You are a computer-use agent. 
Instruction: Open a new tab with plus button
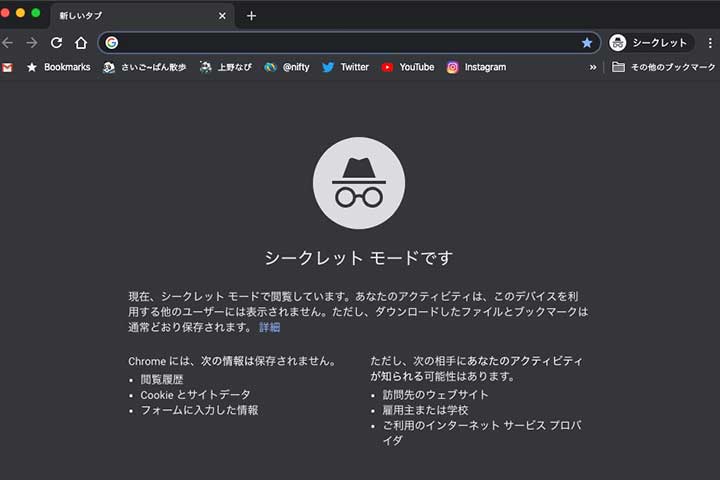251,16
